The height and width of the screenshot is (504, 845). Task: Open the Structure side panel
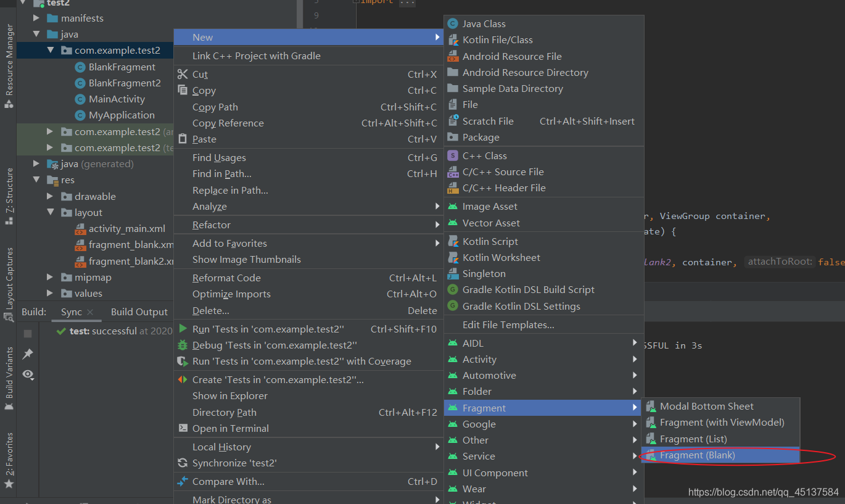9,196
